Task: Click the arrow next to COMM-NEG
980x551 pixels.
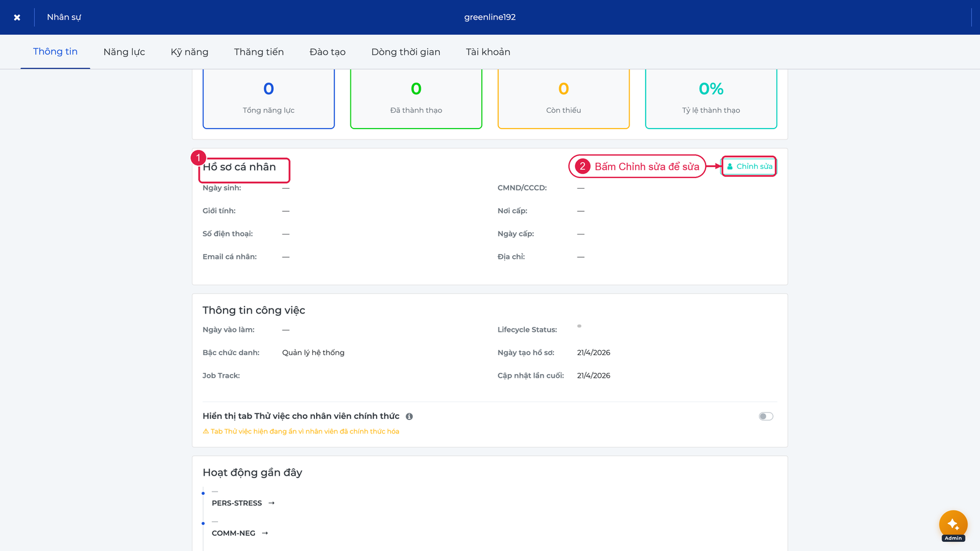Action: pyautogui.click(x=265, y=533)
